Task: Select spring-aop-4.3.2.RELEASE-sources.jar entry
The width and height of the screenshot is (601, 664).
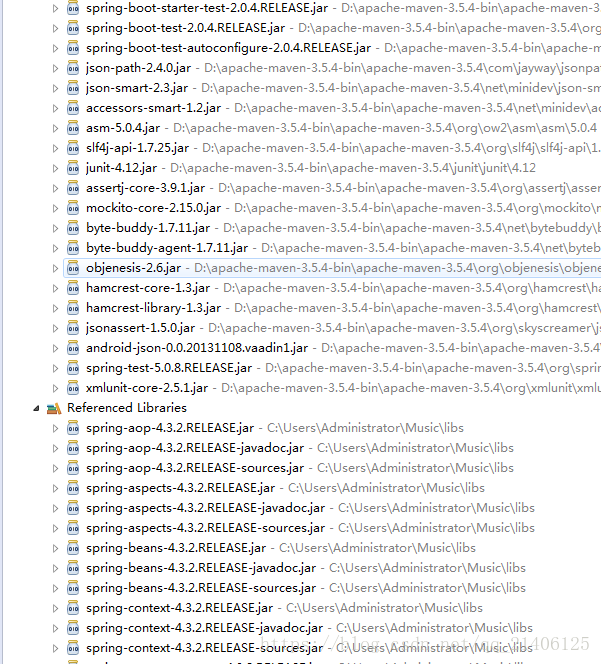Action: pos(195,468)
